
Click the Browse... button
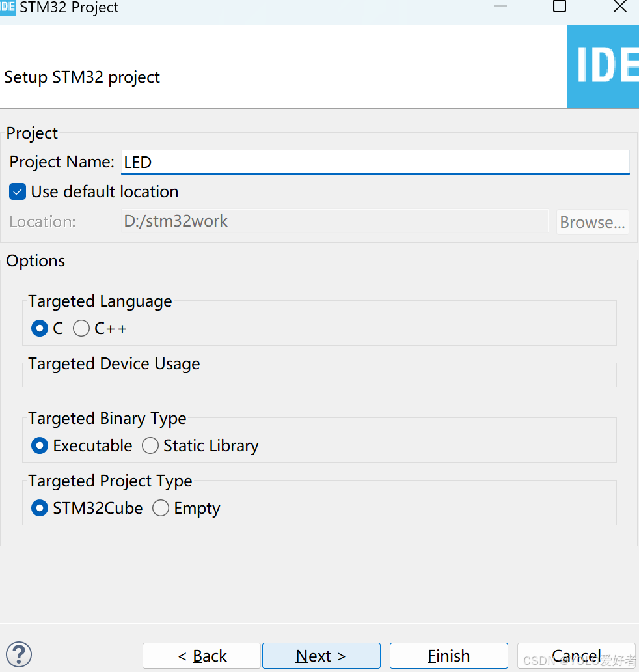pyautogui.click(x=592, y=222)
